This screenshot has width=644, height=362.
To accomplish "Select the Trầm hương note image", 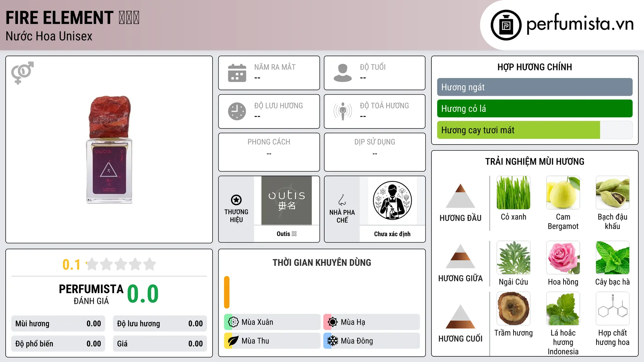I will [x=514, y=309].
